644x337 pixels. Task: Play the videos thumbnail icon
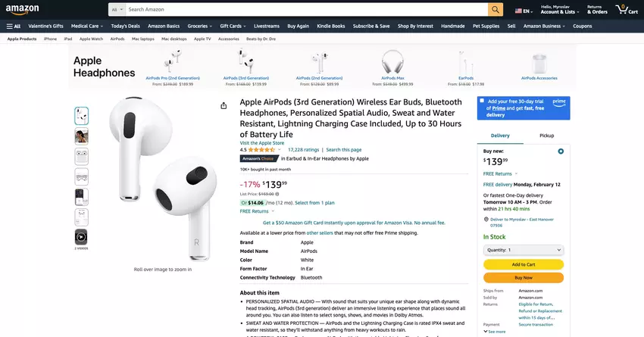coord(81,237)
